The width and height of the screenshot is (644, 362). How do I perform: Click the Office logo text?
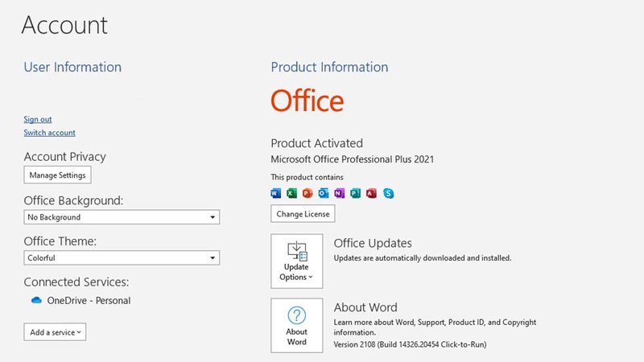307,101
